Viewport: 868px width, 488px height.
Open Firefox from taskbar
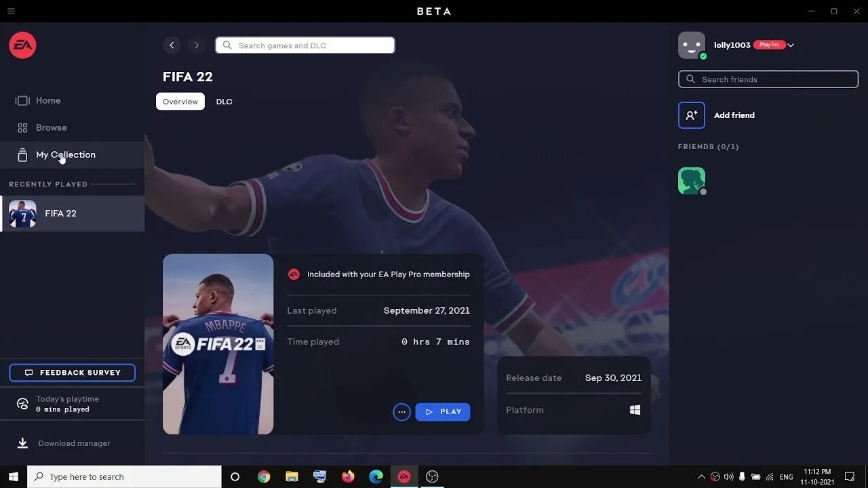[348, 476]
